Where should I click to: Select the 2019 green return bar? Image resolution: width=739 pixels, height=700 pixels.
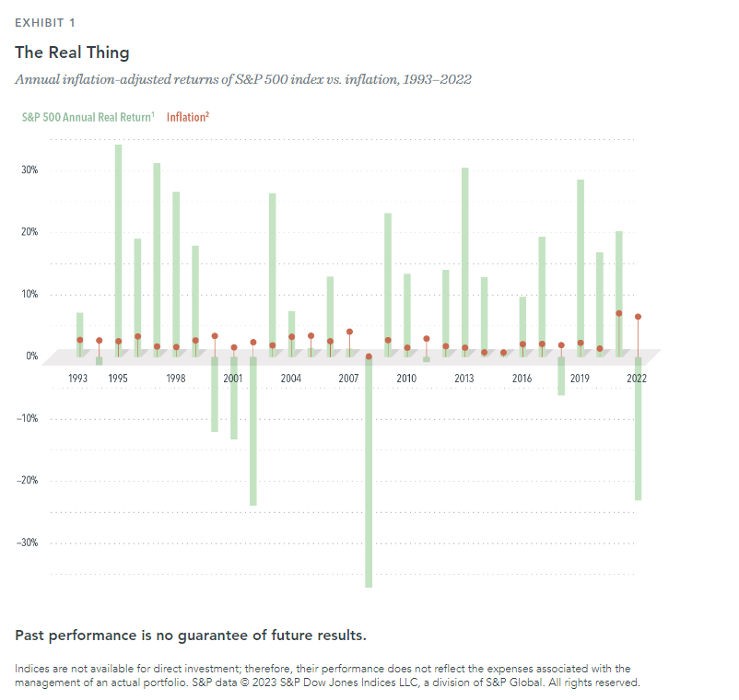581,267
